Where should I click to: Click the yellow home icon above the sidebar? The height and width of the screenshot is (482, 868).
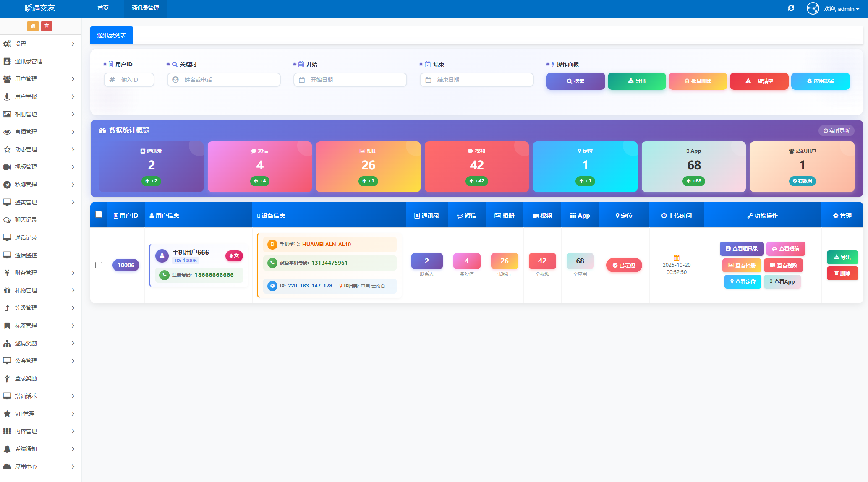(33, 26)
